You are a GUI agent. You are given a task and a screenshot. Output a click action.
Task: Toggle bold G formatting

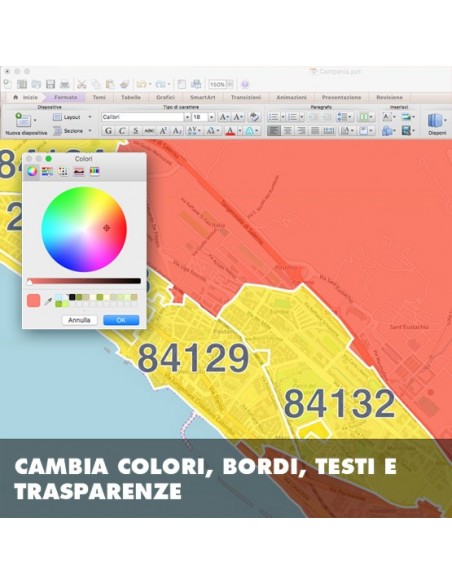coord(108,131)
